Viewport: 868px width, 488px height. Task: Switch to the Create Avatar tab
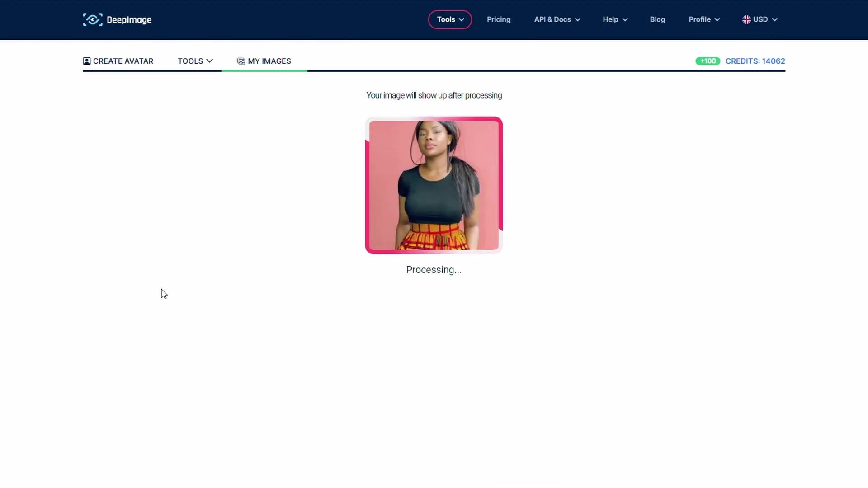click(x=118, y=61)
